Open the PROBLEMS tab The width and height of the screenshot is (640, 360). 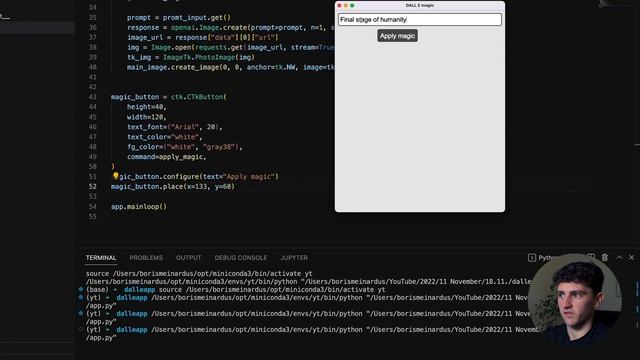click(x=146, y=258)
